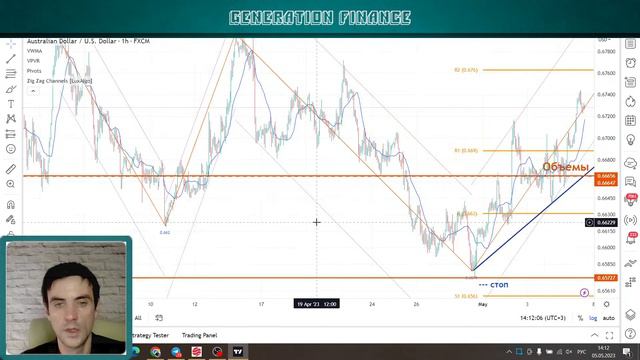Select the ruler measure tool

click(11, 169)
